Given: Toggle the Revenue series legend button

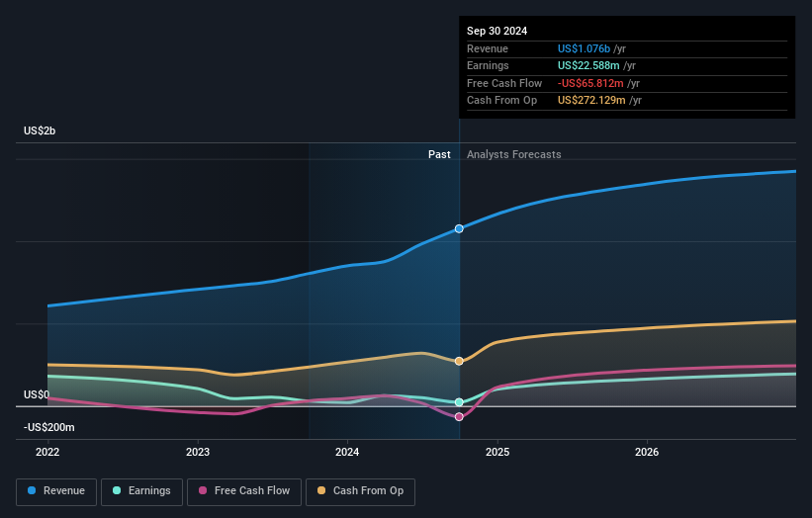Looking at the screenshot, I should pyautogui.click(x=56, y=491).
